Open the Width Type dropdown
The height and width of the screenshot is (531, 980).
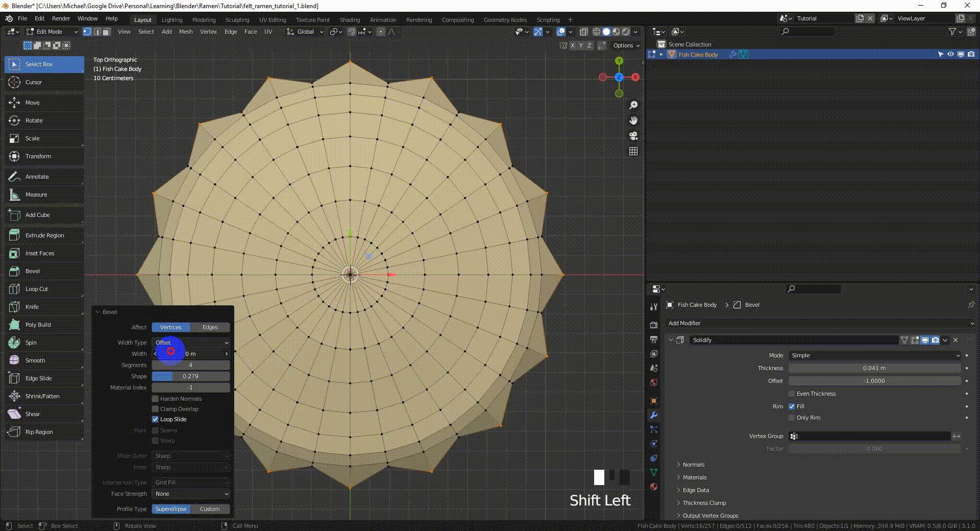191,343
